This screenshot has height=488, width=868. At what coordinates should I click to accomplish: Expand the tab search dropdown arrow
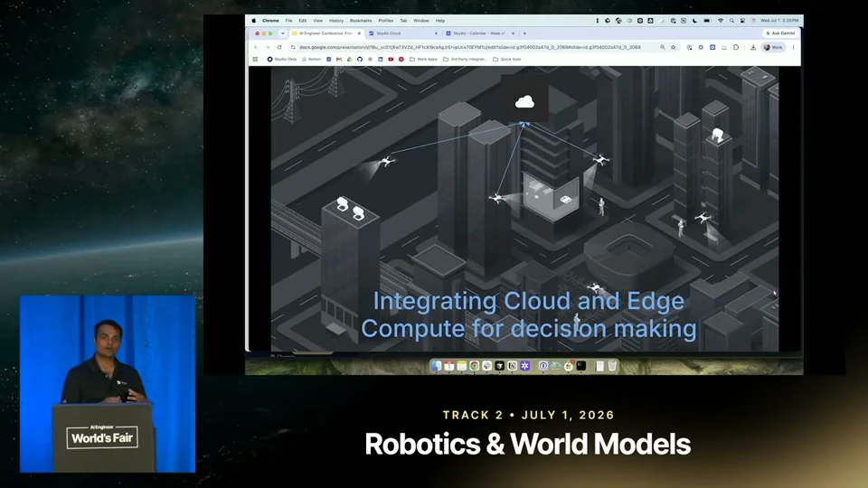[282, 33]
